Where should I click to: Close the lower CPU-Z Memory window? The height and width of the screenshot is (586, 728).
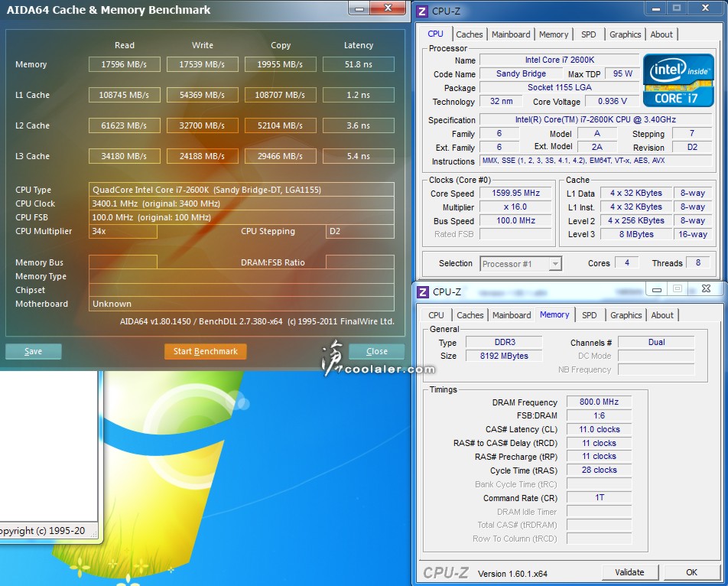coord(706,289)
